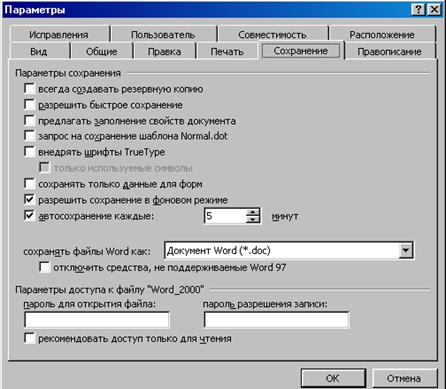Click the help question mark icon
The height and width of the screenshot is (389, 446).
pos(418,9)
